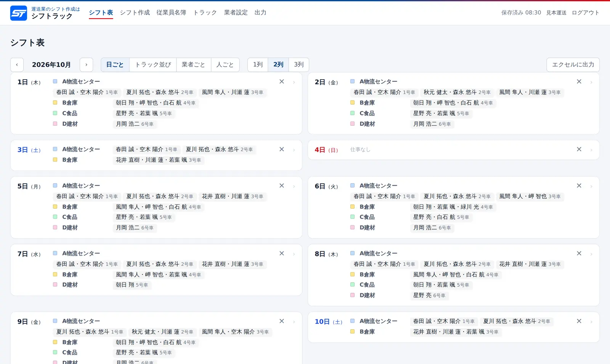Screen dimensions: 610x364
Task: Open the シフト表 tab
Action: [x=101, y=13]
